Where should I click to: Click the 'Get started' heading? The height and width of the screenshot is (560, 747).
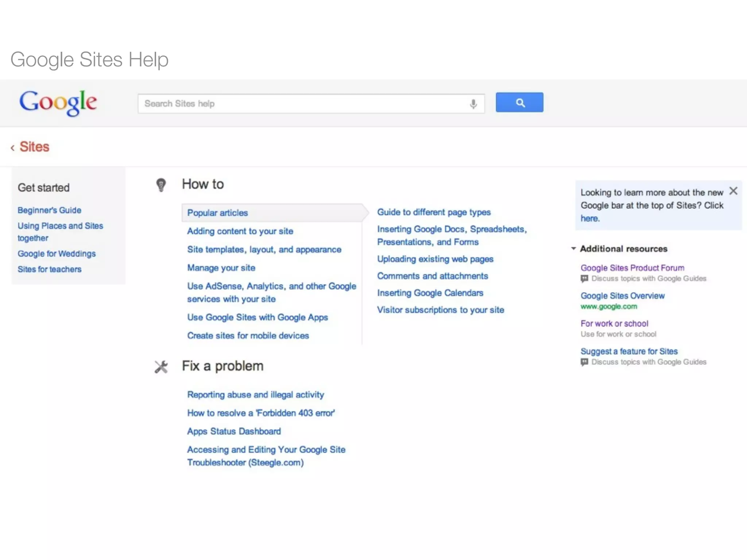point(44,188)
